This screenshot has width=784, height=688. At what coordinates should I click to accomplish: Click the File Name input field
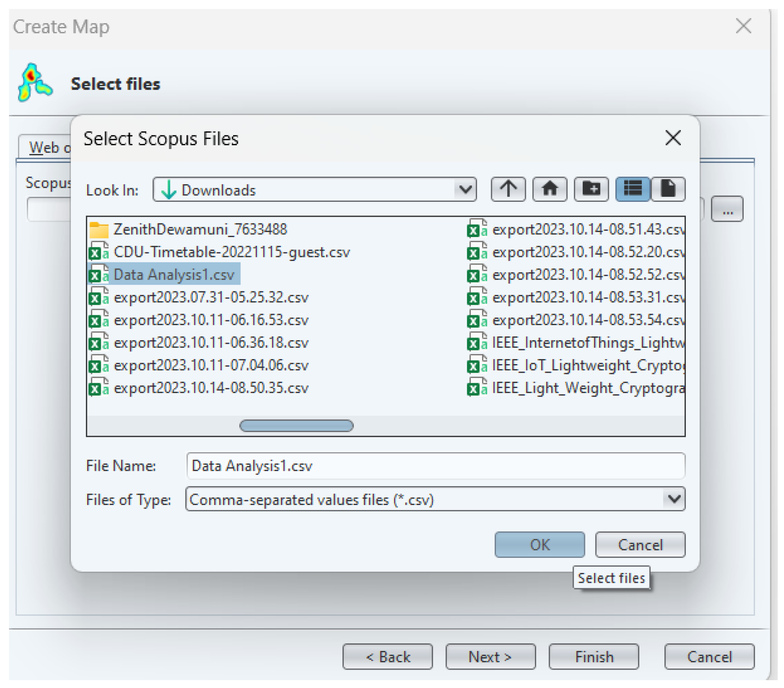tap(435, 466)
